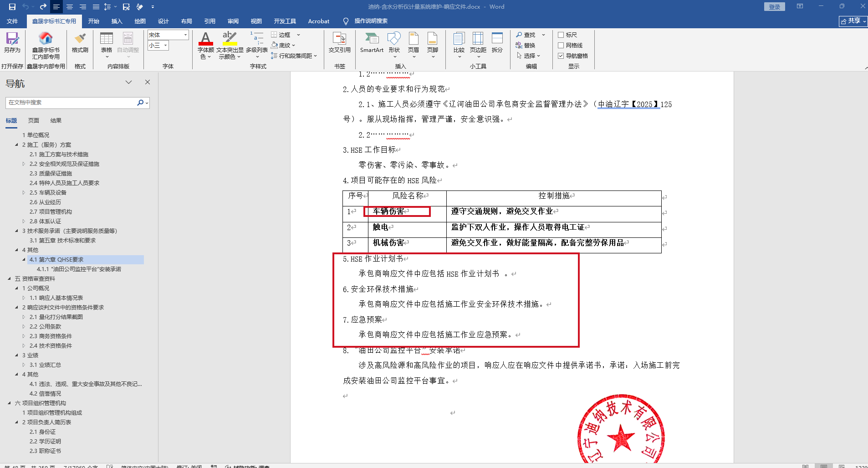Image resolution: width=868 pixels, height=468 pixels.
Task: Insert a SmartArt graphic
Action: click(372, 42)
